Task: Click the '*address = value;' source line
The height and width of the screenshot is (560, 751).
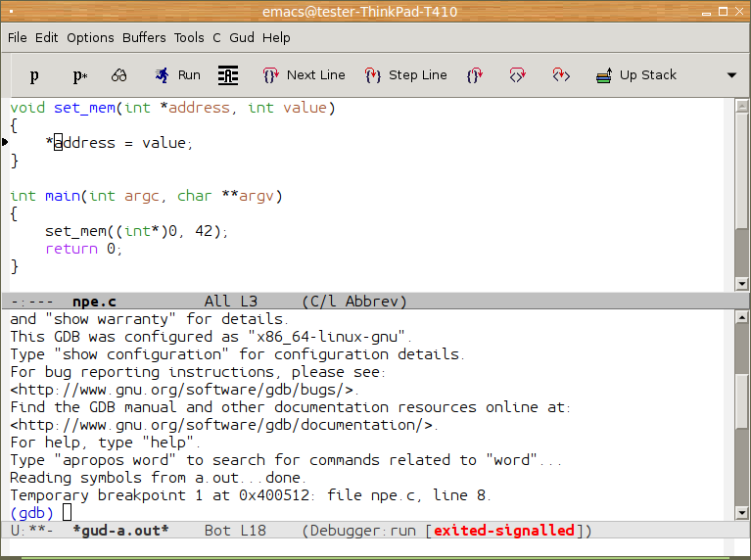Action: pos(119,143)
